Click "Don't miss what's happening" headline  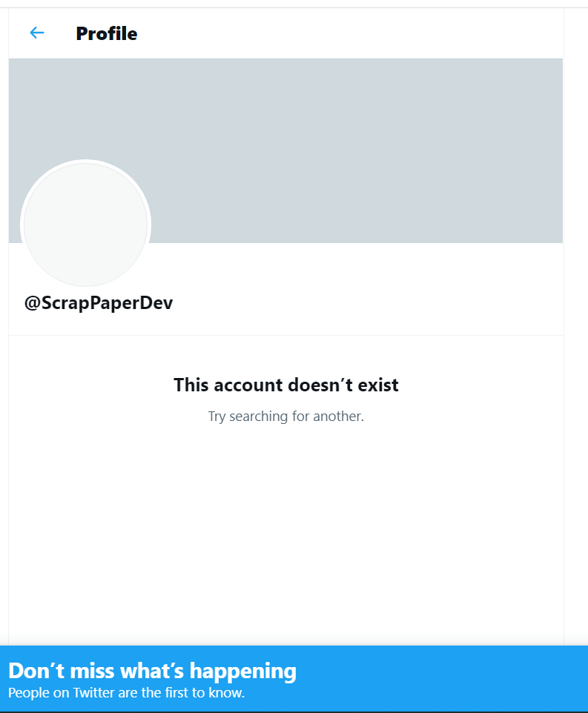152,671
